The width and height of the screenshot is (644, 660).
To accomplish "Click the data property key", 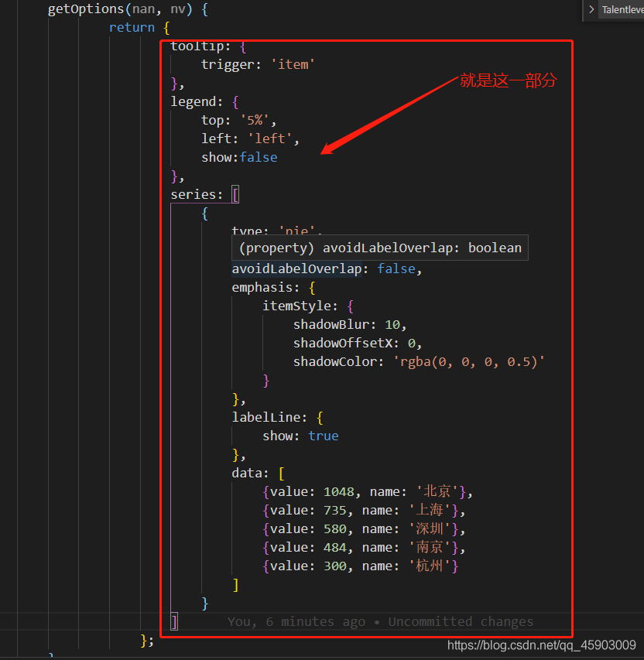I will click(246, 473).
